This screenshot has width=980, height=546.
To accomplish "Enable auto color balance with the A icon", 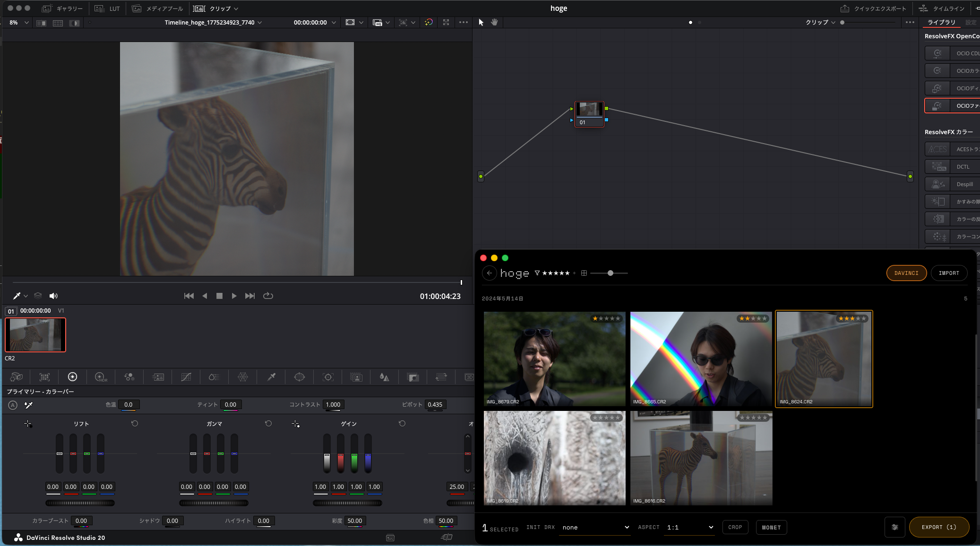I will pos(12,405).
